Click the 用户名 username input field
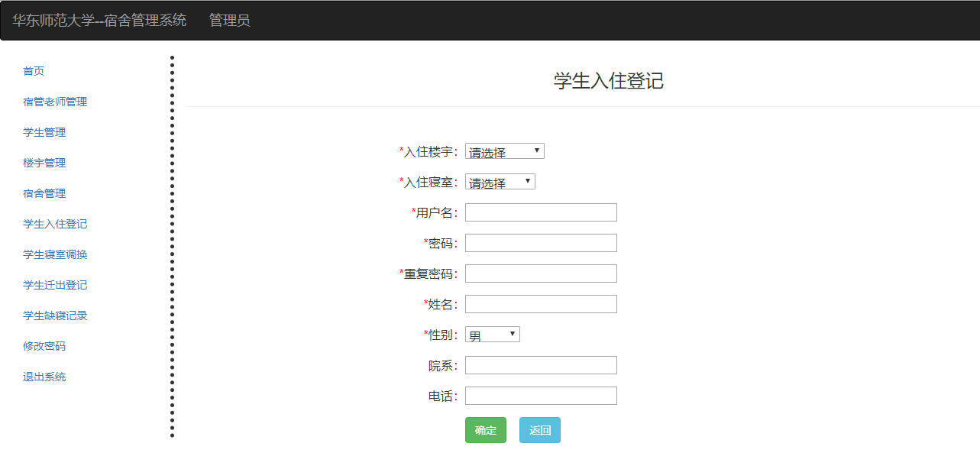The image size is (980, 453). (541, 212)
